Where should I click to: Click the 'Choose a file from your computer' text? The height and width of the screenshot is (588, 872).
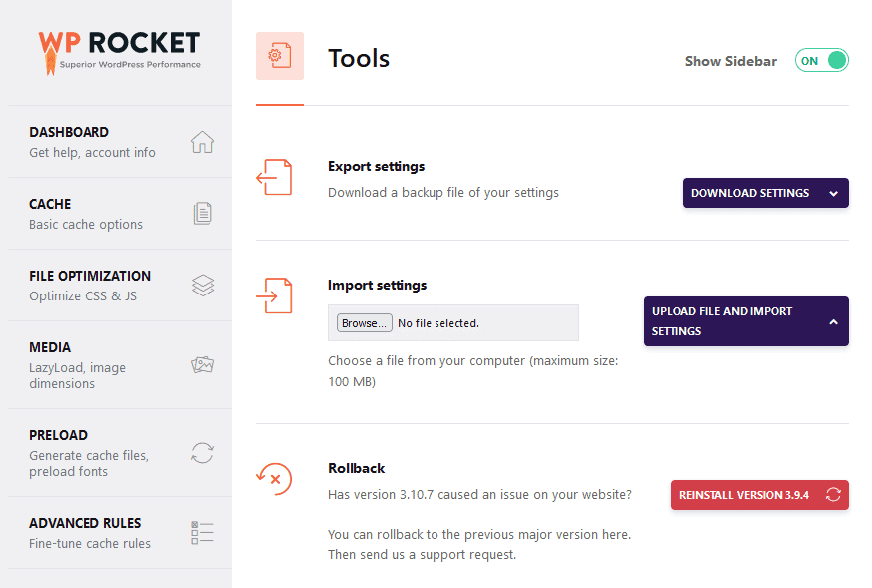pyautogui.click(x=472, y=371)
